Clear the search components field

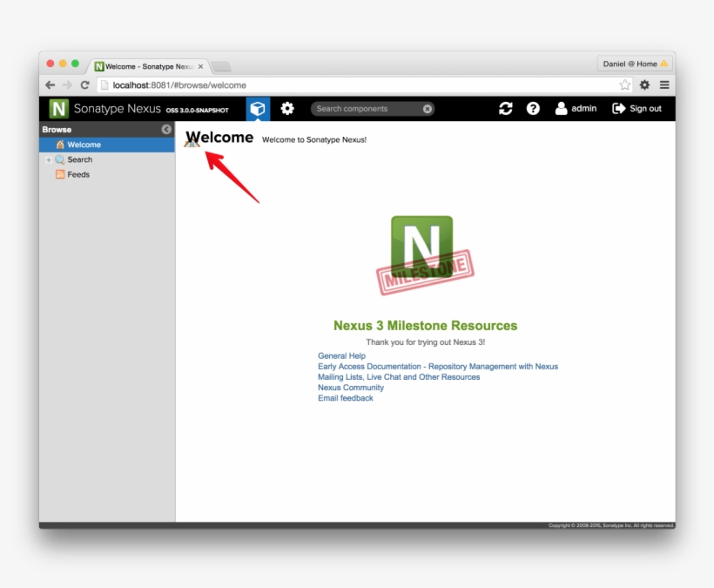pos(428,109)
